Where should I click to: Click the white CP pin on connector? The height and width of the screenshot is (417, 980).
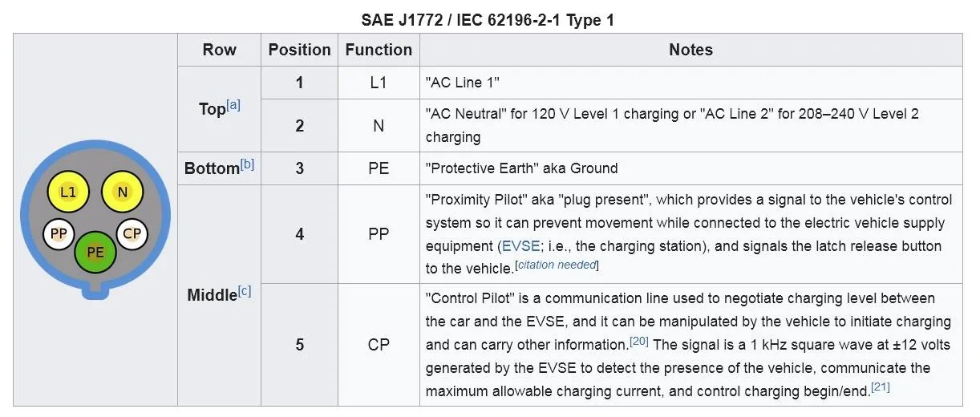click(x=132, y=234)
